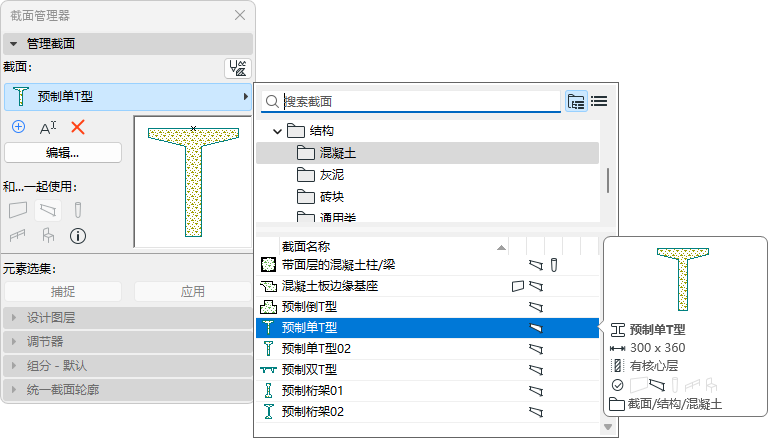This screenshot has width=768, height=438.
Task: Click the 带面层的混凝土柱/梁 row thumbnail icon
Action: (268, 265)
